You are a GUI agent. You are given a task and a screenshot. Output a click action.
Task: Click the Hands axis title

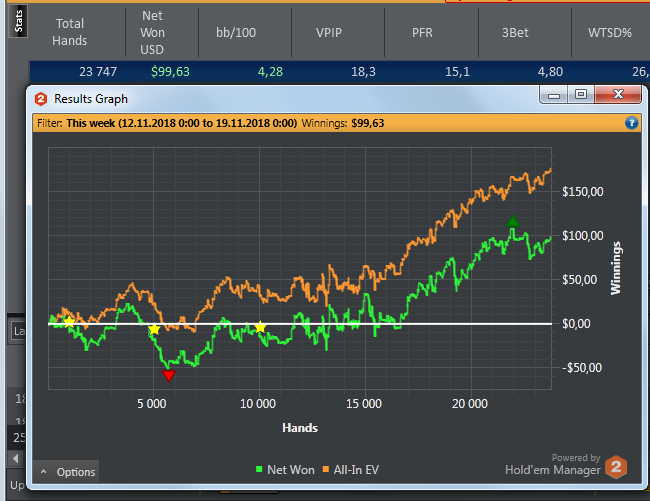point(300,428)
